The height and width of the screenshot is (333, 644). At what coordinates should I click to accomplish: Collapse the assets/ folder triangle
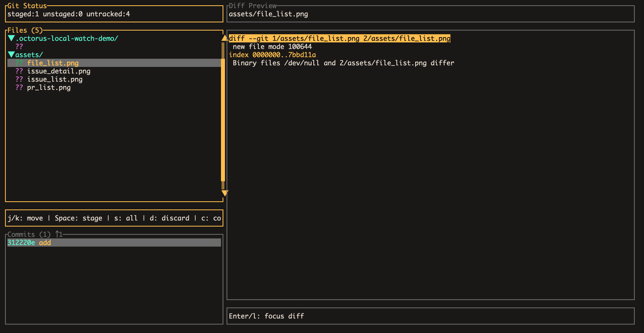click(11, 55)
